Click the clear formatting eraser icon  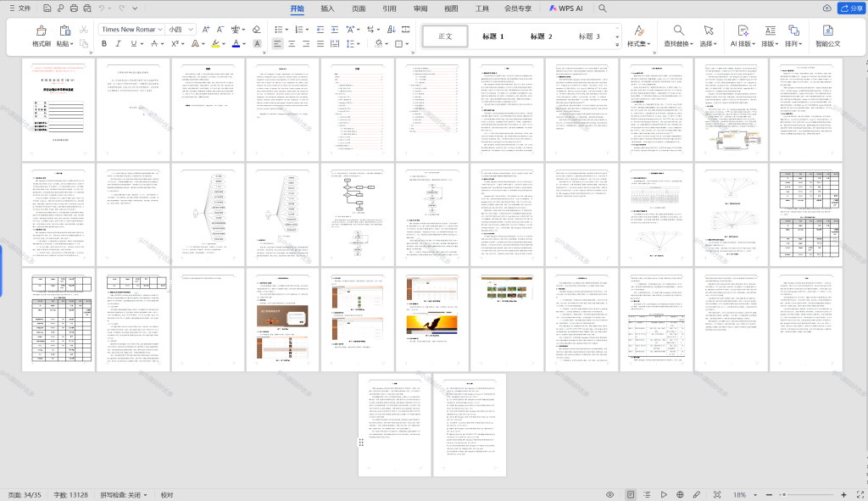point(256,30)
